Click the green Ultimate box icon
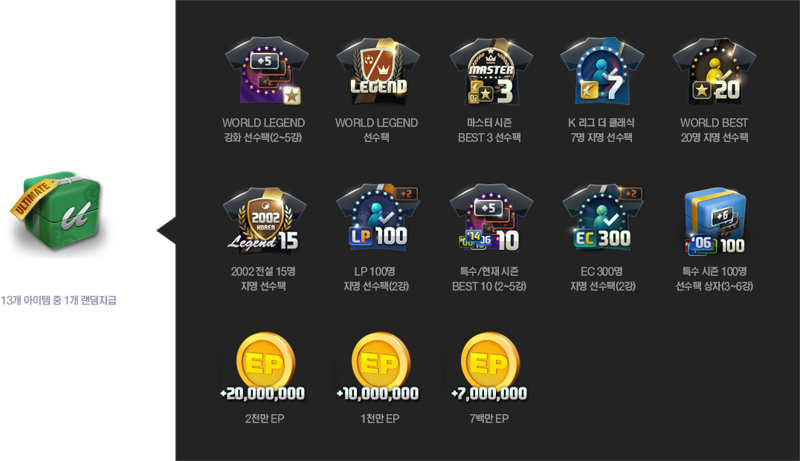This screenshot has height=461, width=800. (x=57, y=210)
